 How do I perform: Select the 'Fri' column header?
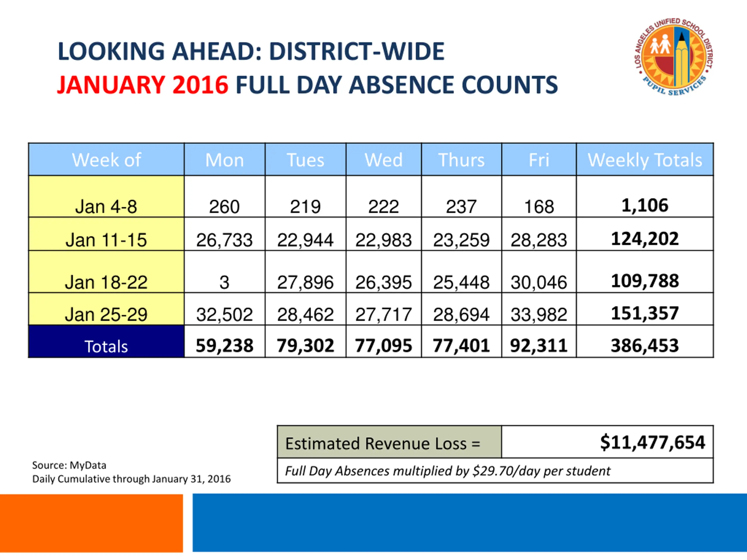539,159
